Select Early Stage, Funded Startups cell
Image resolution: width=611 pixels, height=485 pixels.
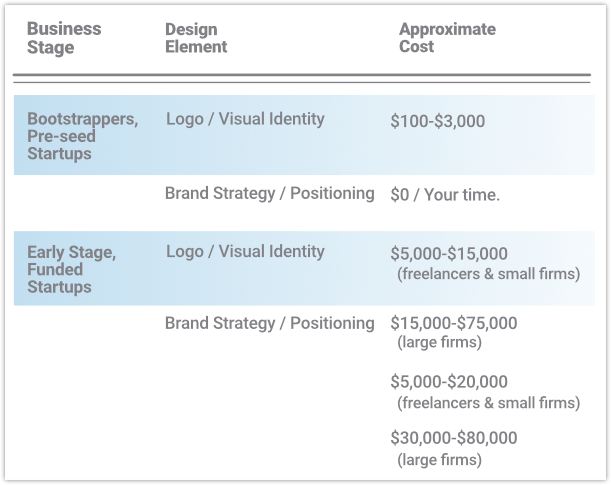click(x=71, y=269)
